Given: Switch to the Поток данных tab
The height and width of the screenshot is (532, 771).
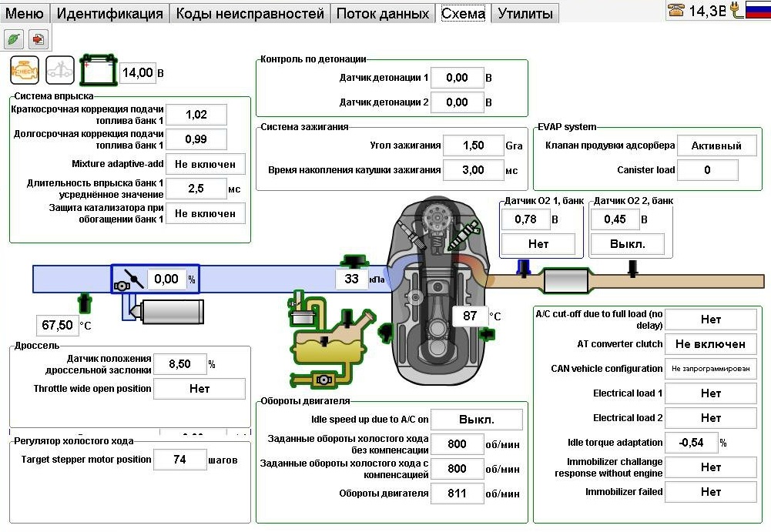Looking at the screenshot, I should tap(383, 13).
